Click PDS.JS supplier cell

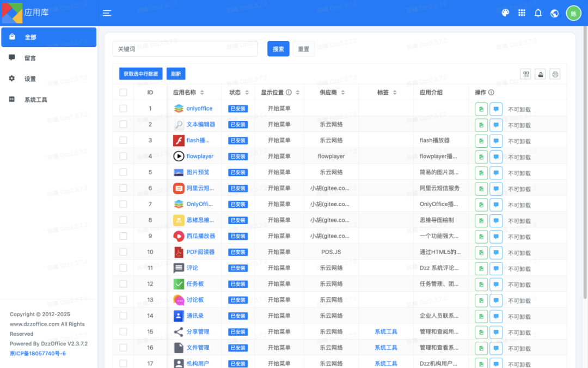[331, 252]
